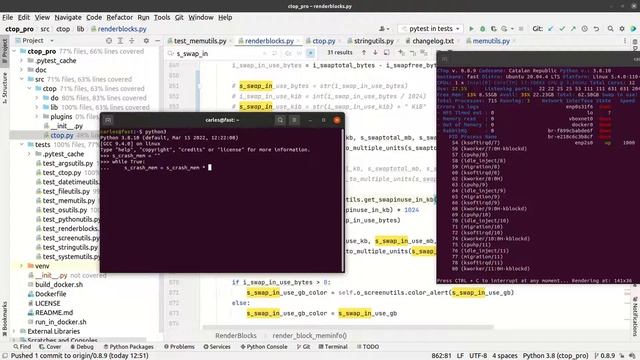The height and width of the screenshot is (360, 640).
Task: Open new tab icon in terminal titlebar
Action: [x=108, y=120]
